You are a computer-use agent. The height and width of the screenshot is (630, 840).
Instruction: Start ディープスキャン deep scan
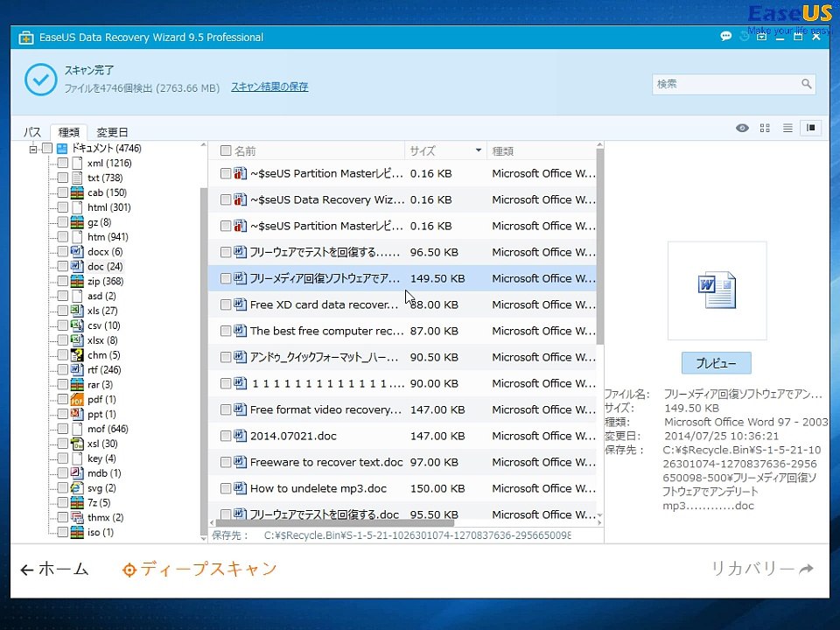199,569
